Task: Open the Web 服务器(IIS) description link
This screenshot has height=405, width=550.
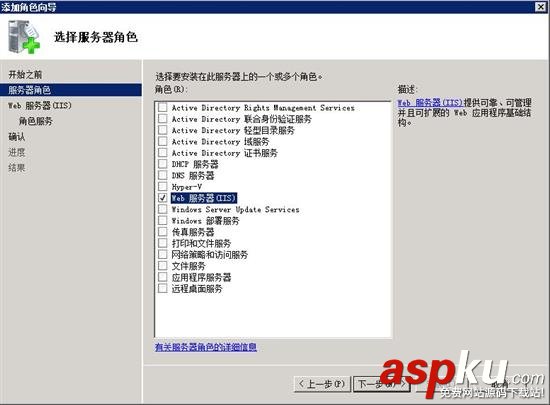Action: pos(430,103)
